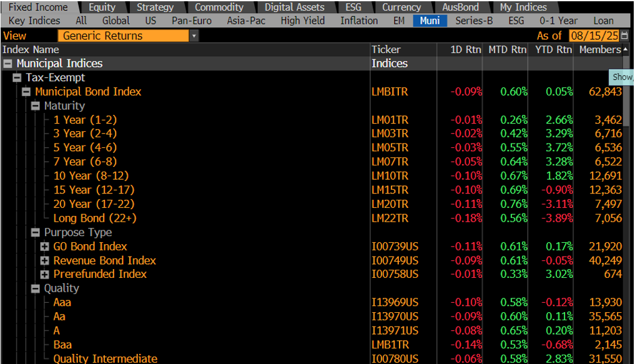Open the View dropdown arrow
The height and width of the screenshot is (364, 635).
click(194, 36)
